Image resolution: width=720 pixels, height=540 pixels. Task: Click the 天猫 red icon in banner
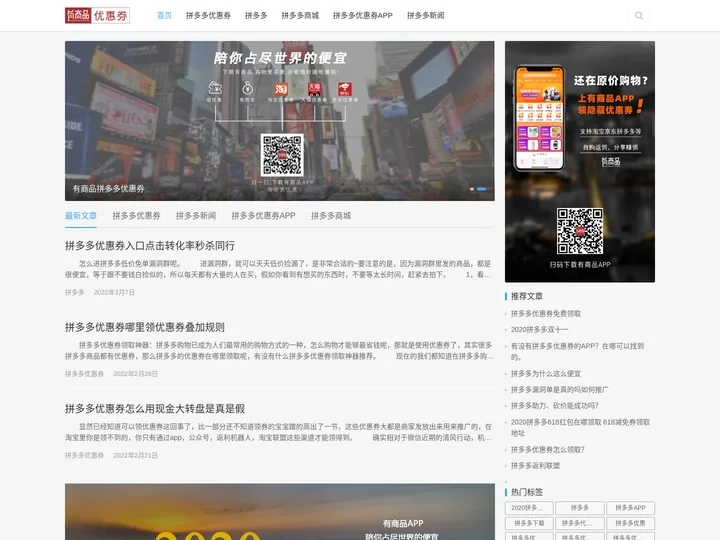coord(314,89)
